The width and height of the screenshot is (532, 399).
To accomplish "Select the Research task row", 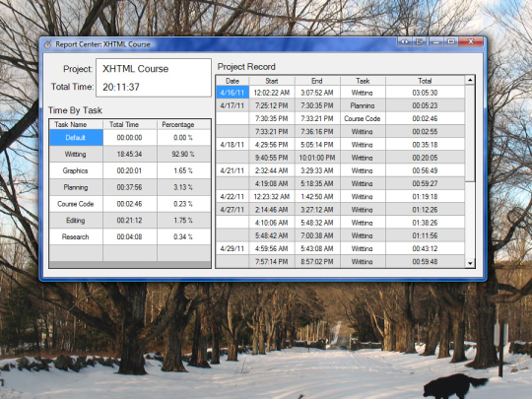I will [x=76, y=236].
